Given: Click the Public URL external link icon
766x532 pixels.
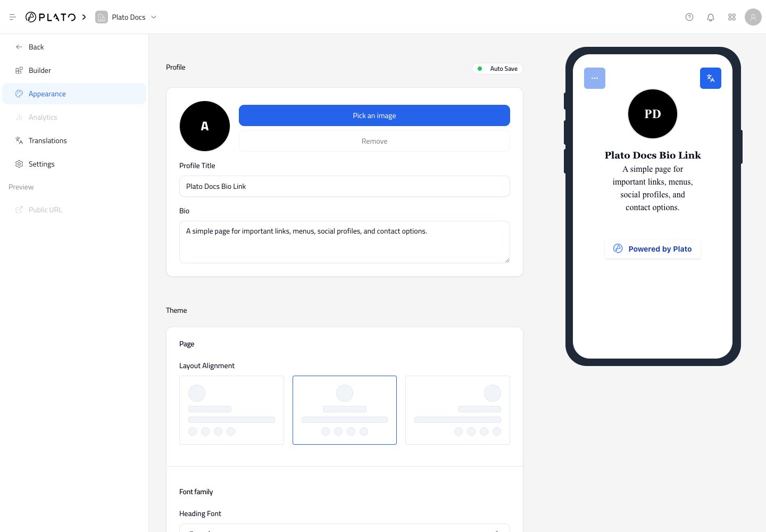Looking at the screenshot, I should (19, 210).
